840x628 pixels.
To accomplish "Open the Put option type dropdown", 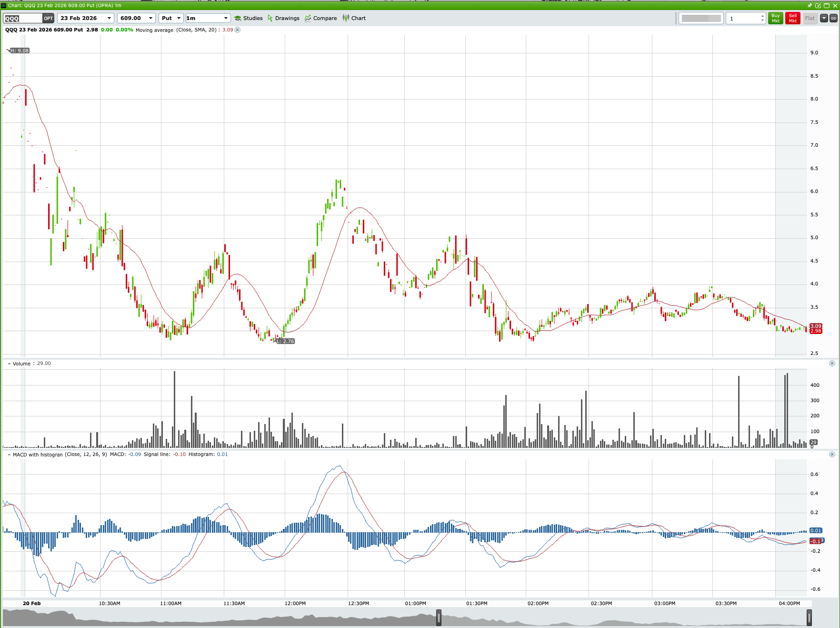I will point(180,18).
